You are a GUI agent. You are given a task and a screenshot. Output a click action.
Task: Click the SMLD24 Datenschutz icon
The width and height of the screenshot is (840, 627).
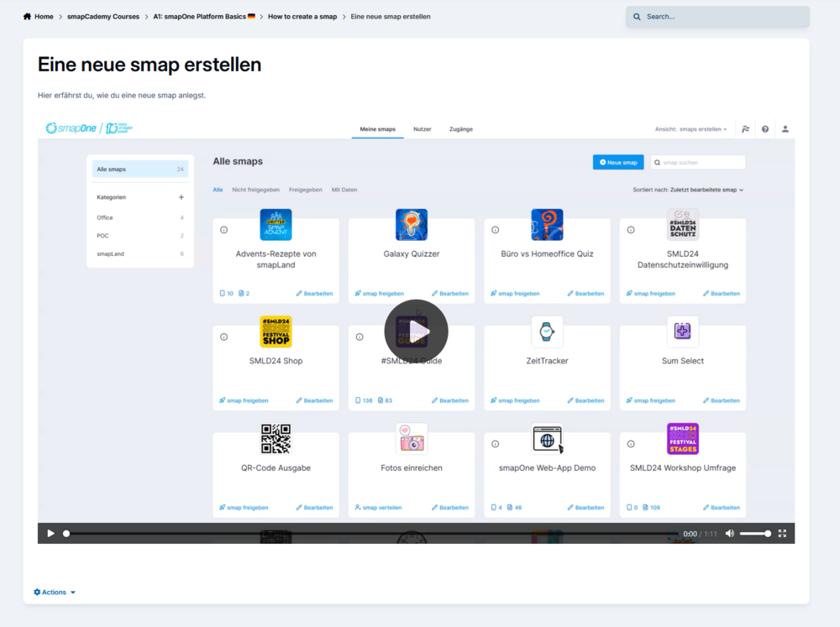(x=682, y=225)
